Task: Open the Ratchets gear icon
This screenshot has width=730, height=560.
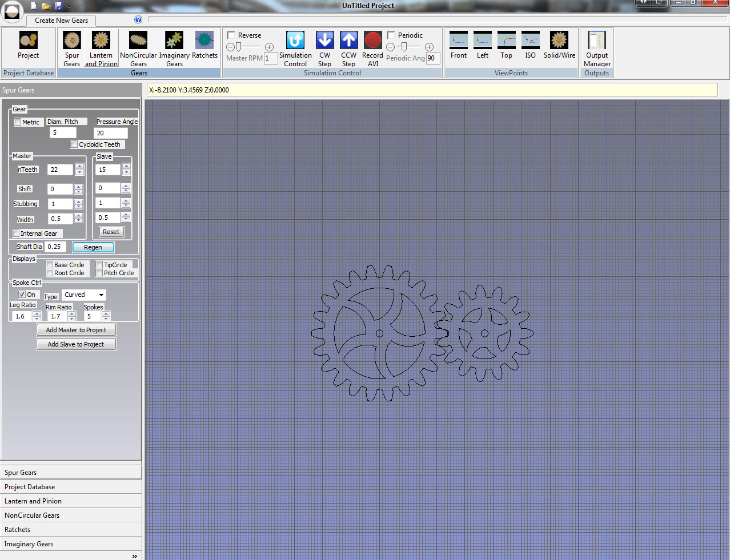Action: [204, 41]
